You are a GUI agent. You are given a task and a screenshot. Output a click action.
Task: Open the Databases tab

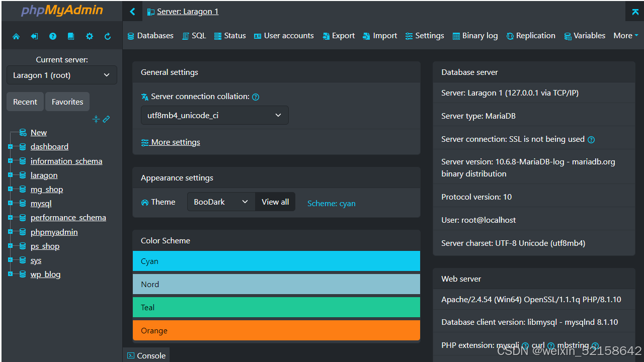tap(150, 36)
